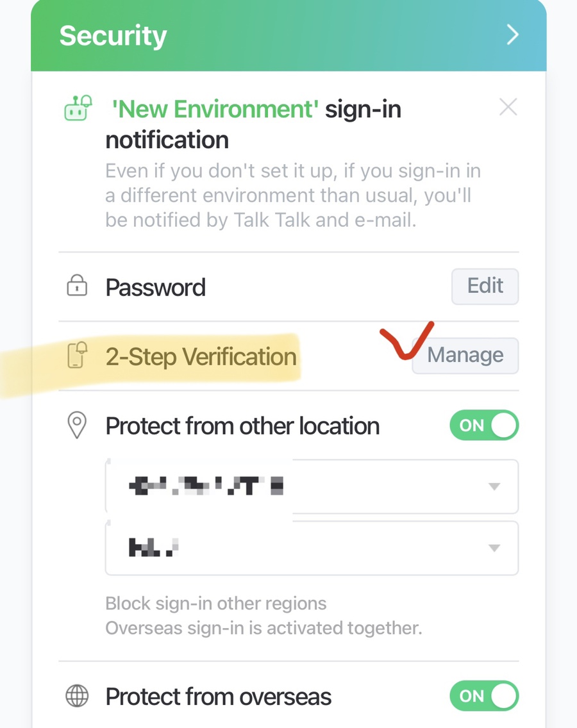Click inside the first blurred region field
577x728 pixels.
pyautogui.click(x=312, y=486)
